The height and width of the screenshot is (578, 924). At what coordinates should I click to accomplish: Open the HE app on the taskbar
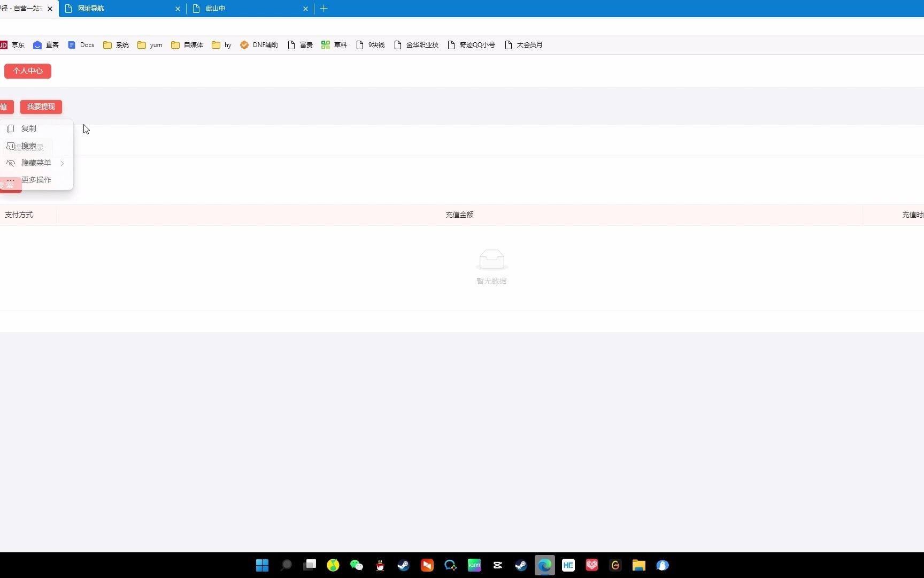coord(568,565)
